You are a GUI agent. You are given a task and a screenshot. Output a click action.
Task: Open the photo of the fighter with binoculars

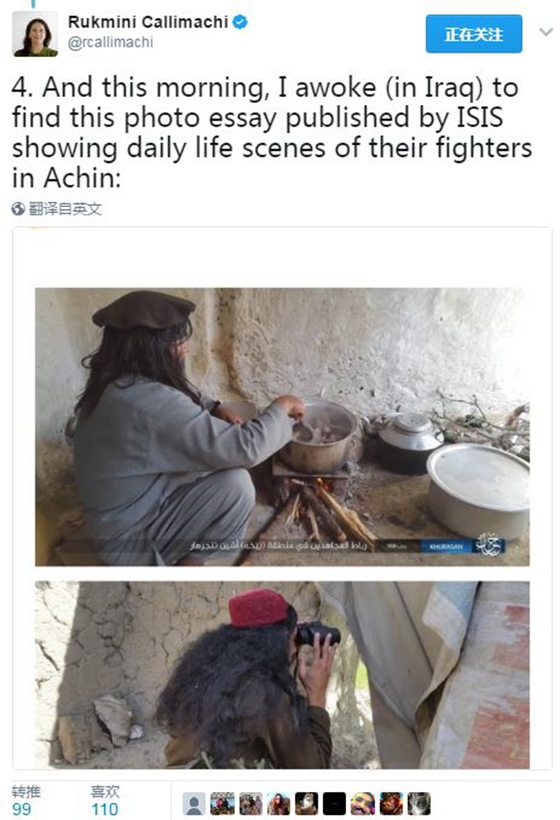point(282,675)
